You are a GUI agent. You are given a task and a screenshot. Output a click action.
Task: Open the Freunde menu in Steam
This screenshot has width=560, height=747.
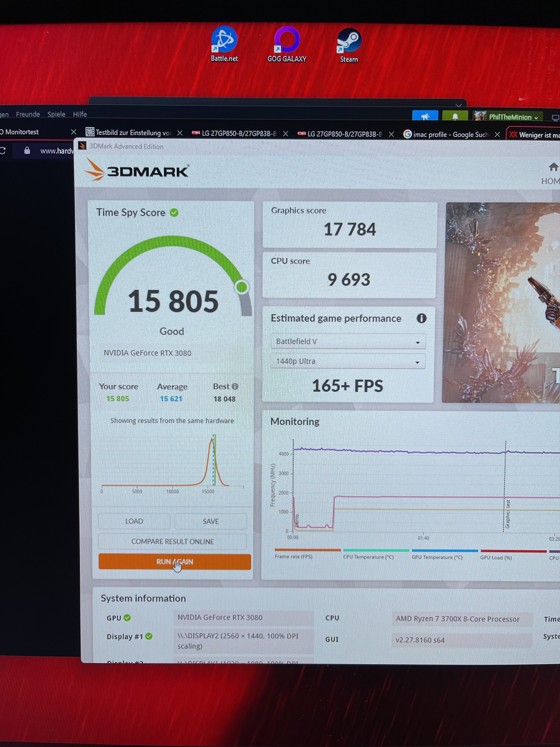point(28,114)
